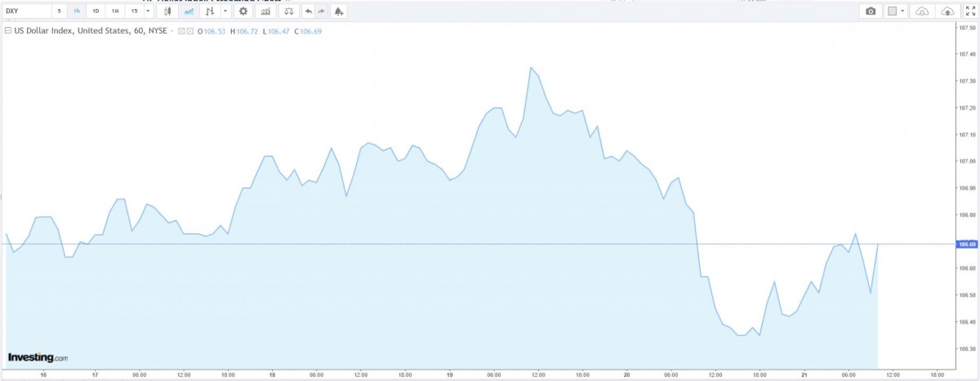Expand the chart style dropdown arrow

coord(225,11)
